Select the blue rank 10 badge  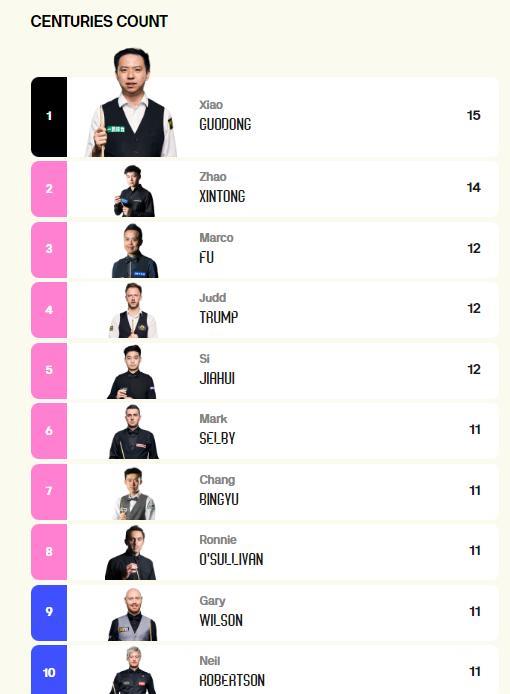point(49,670)
